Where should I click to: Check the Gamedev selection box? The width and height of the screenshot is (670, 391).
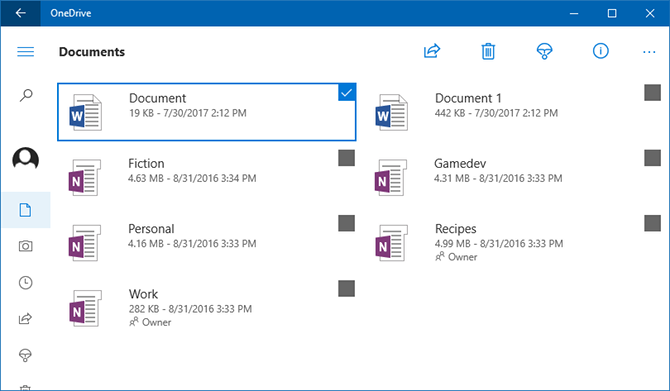pos(652,158)
